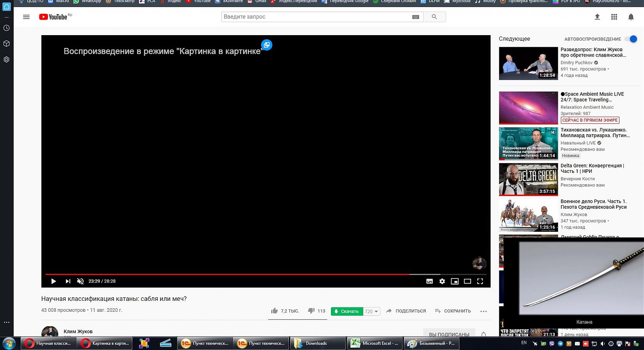Open the Военное дело Руси thumbnail
Image resolution: width=644 pixels, height=350 pixels.
pyautogui.click(x=528, y=215)
